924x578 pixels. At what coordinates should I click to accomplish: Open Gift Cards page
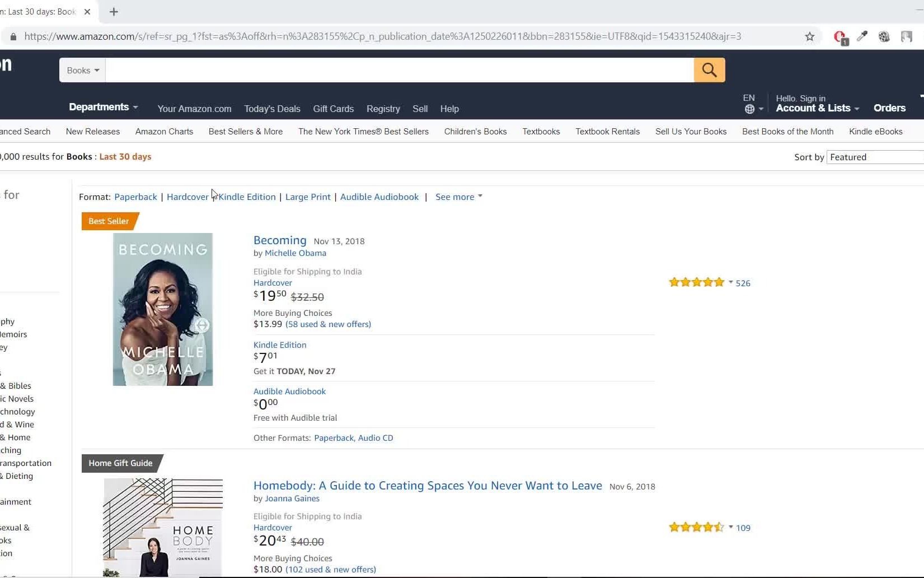(334, 109)
